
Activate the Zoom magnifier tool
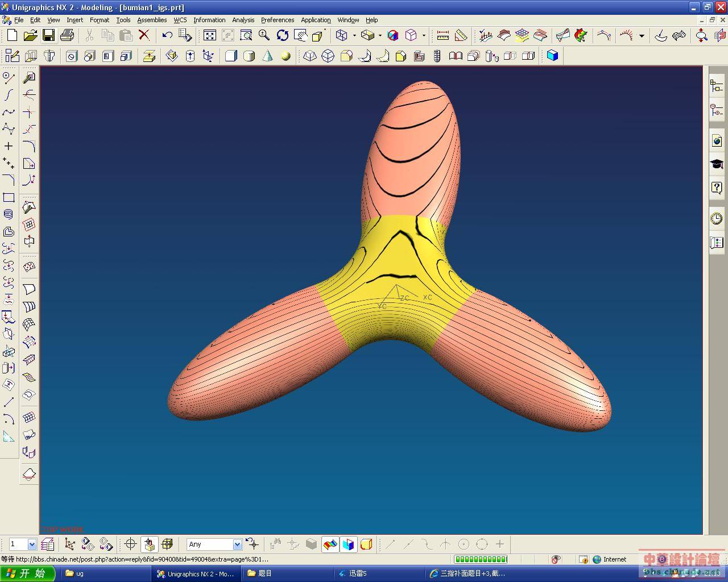[x=264, y=35]
